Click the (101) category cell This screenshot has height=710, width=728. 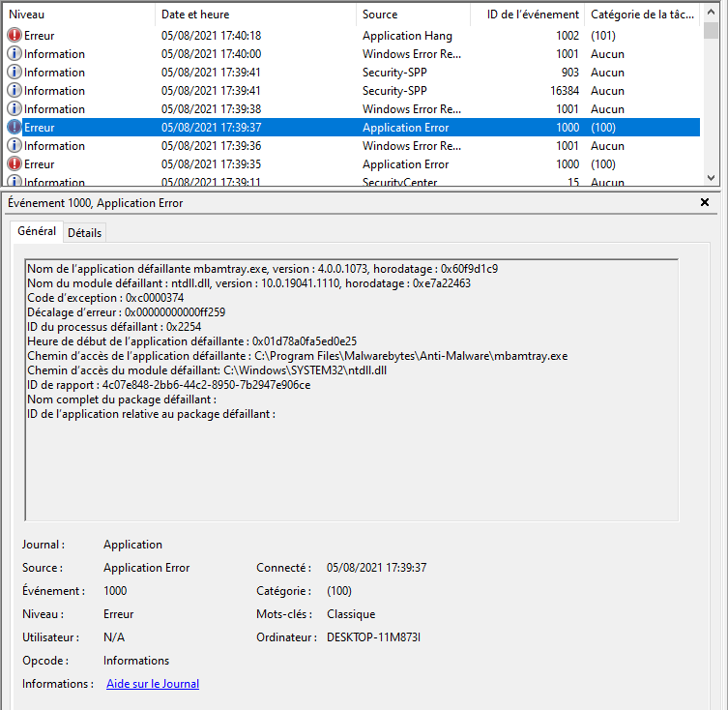pyautogui.click(x=603, y=36)
